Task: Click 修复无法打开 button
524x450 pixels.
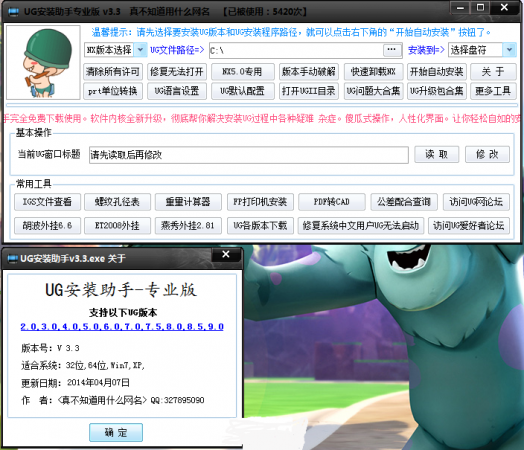Action: click(x=177, y=71)
